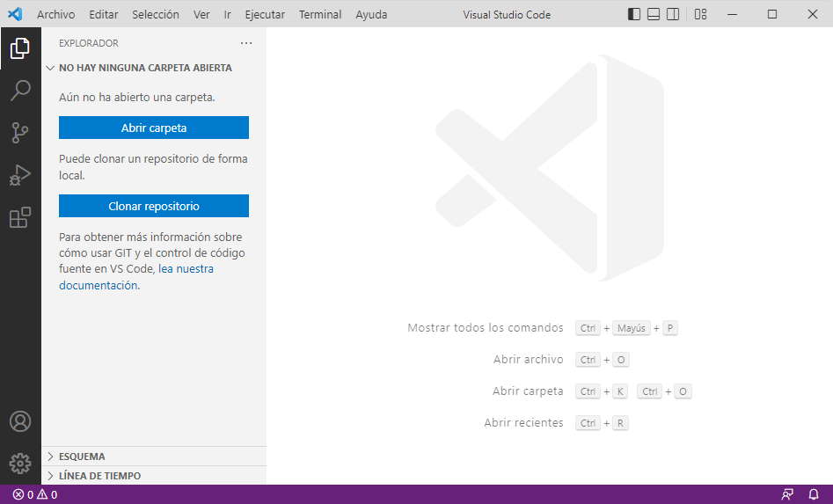
Task: Open the notifications bell icon
Action: pos(814,494)
